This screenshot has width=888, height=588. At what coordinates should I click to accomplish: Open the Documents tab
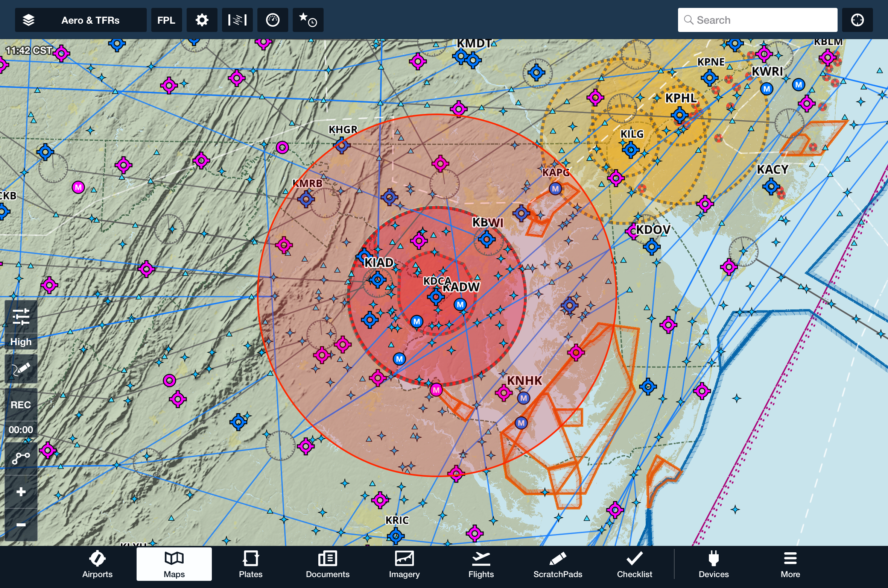pyautogui.click(x=328, y=564)
